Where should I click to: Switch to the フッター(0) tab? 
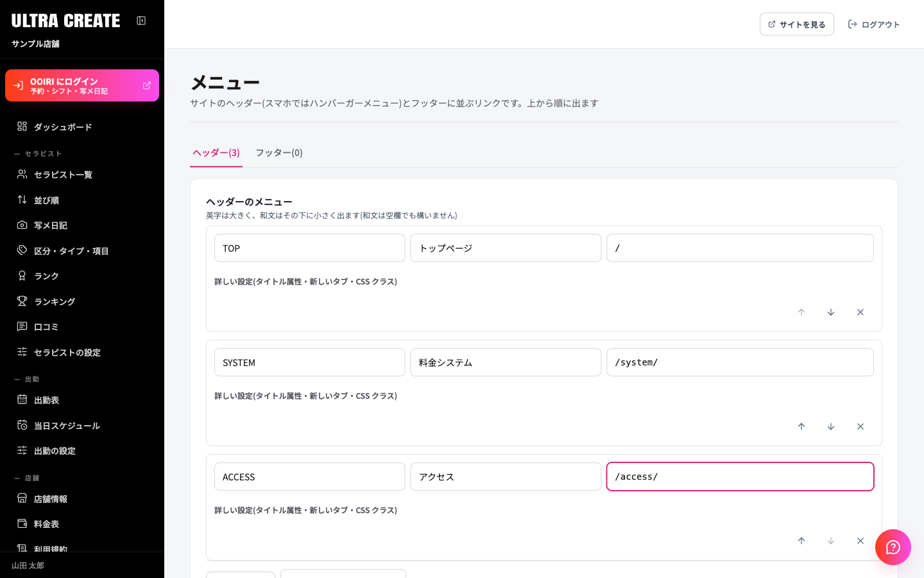(279, 153)
